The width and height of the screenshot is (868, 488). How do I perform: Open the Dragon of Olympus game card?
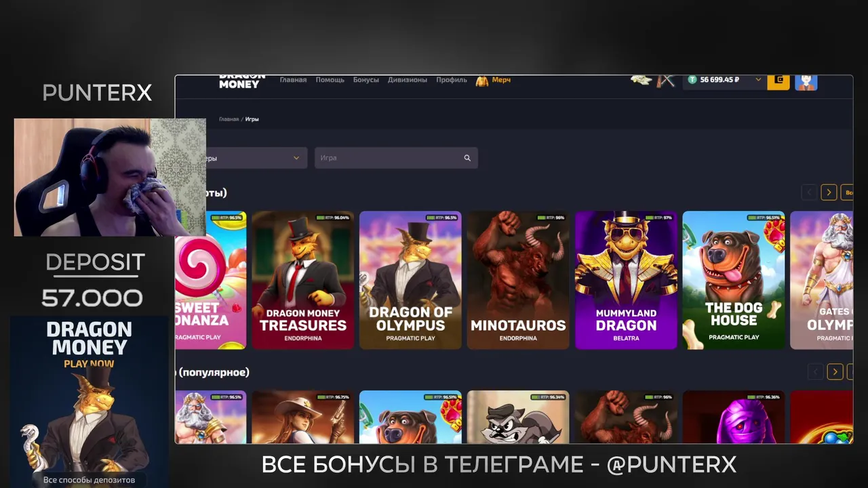click(x=410, y=280)
